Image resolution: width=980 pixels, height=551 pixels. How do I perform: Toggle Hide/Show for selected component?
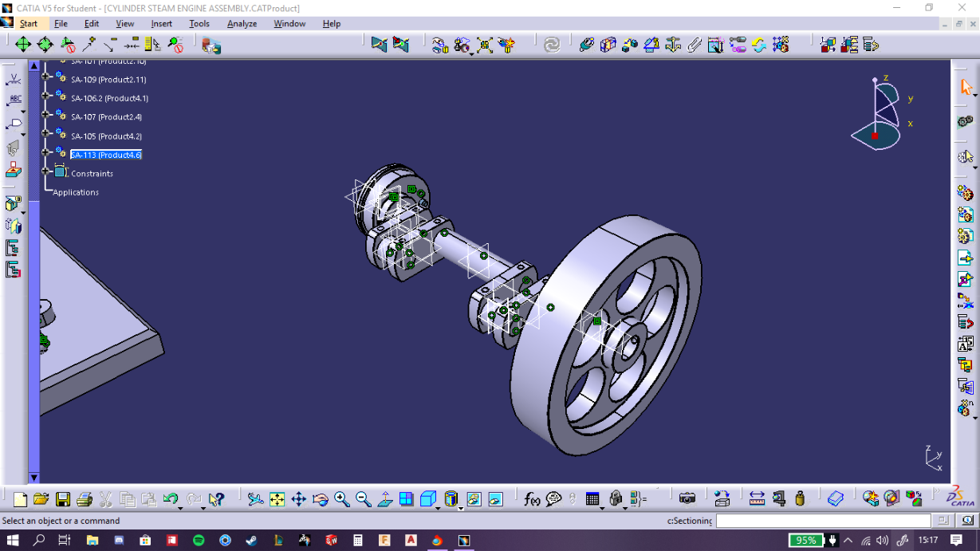click(474, 499)
